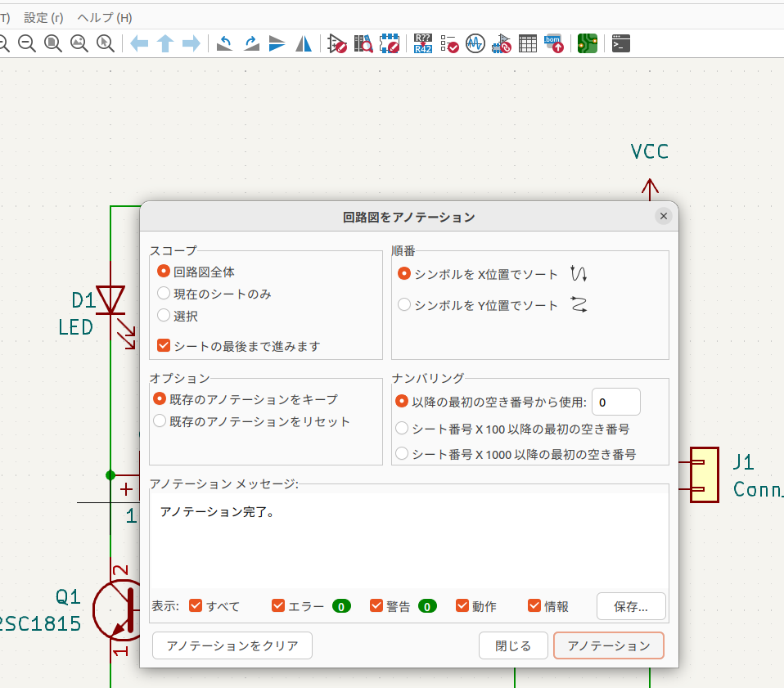Open the ヘルプ (H) menu
The image size is (784, 688).
pos(104,17)
